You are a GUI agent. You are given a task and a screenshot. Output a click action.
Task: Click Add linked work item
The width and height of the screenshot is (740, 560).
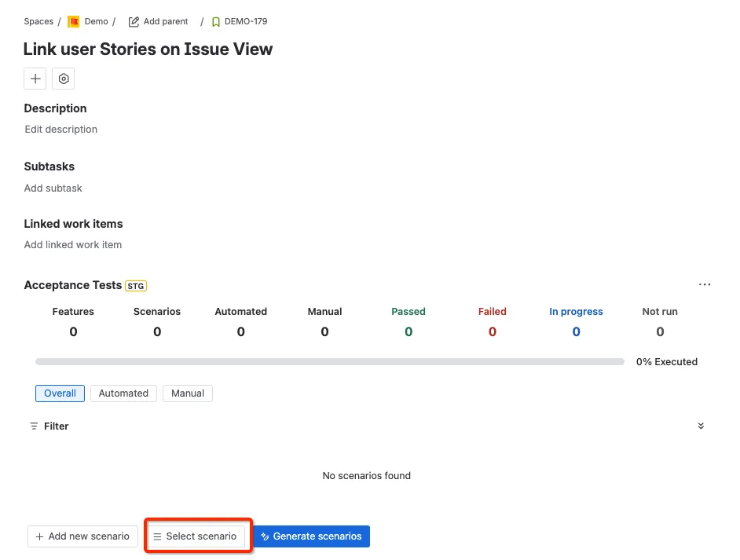click(x=73, y=245)
